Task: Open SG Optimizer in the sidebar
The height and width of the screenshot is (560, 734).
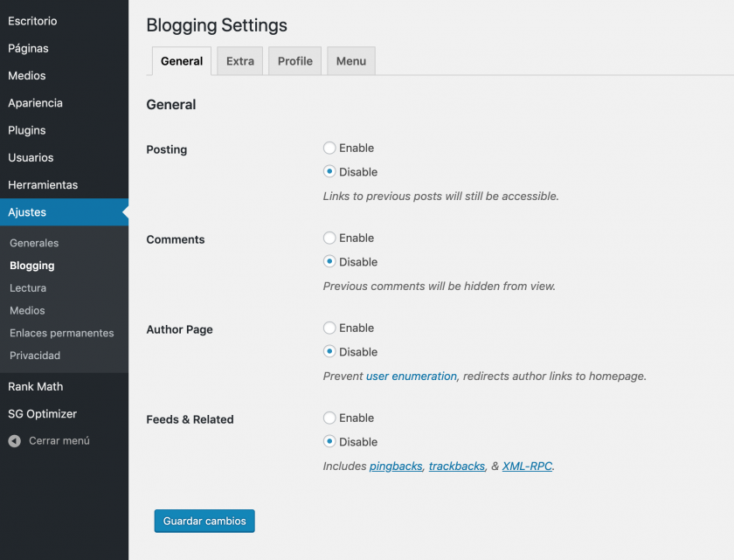Action: [43, 414]
